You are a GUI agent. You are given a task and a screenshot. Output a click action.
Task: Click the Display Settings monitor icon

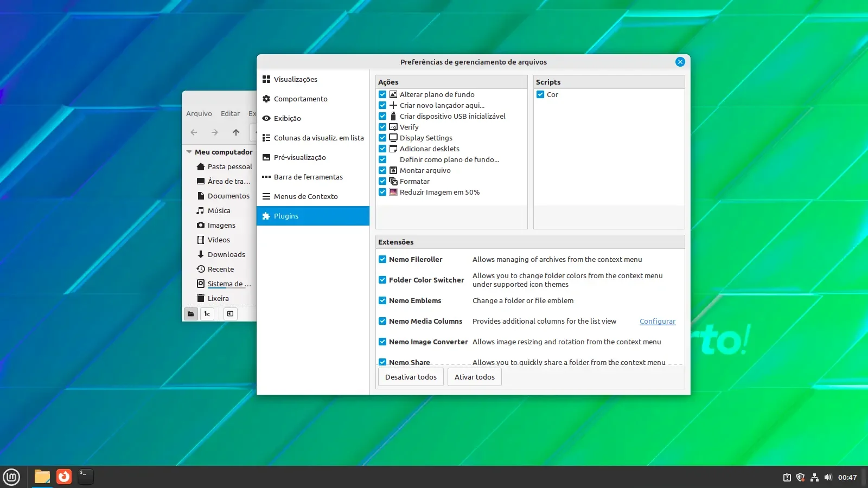(393, 138)
